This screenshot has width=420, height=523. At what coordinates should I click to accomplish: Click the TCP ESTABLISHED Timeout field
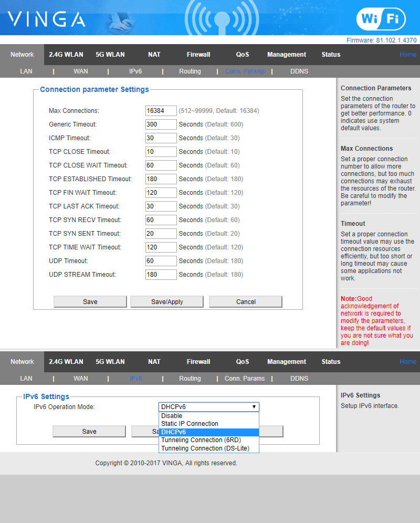[161, 179]
